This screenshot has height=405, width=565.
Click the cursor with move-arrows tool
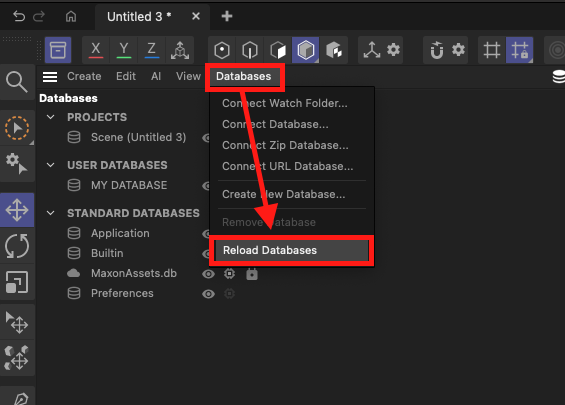tap(17, 322)
